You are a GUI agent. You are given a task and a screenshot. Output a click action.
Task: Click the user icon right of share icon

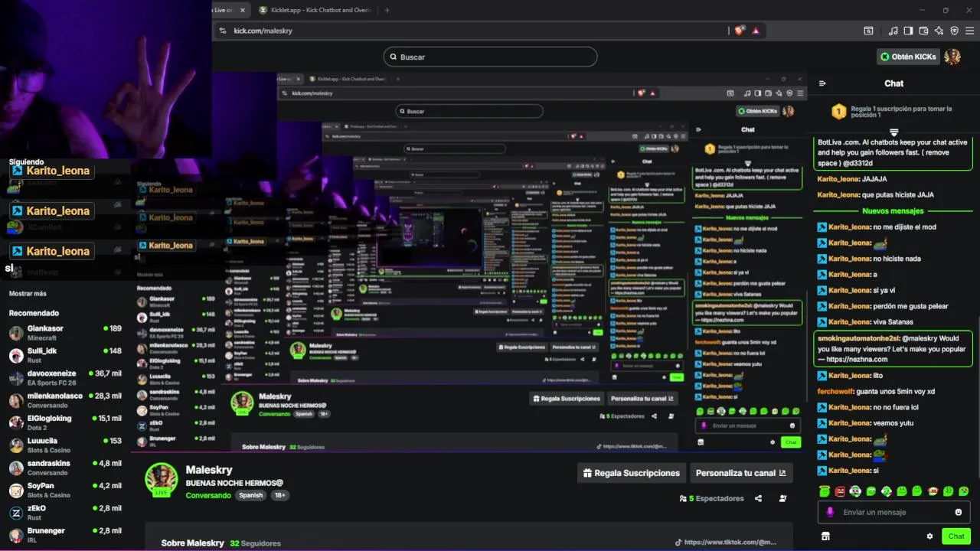pos(782,498)
